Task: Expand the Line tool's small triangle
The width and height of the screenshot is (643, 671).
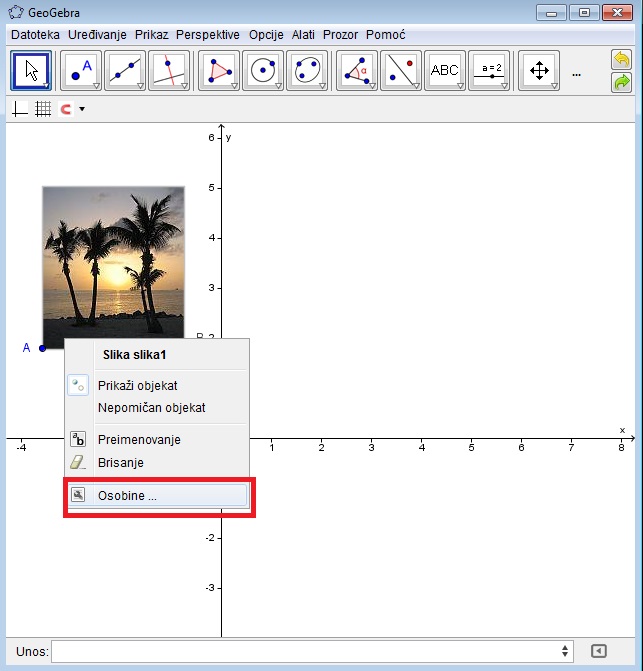Action: pos(140,86)
